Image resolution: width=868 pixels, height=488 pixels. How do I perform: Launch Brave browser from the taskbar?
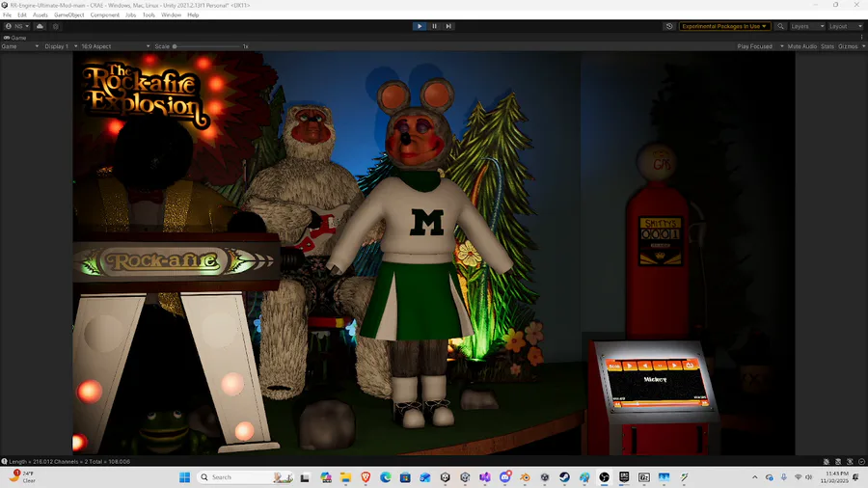point(366,477)
